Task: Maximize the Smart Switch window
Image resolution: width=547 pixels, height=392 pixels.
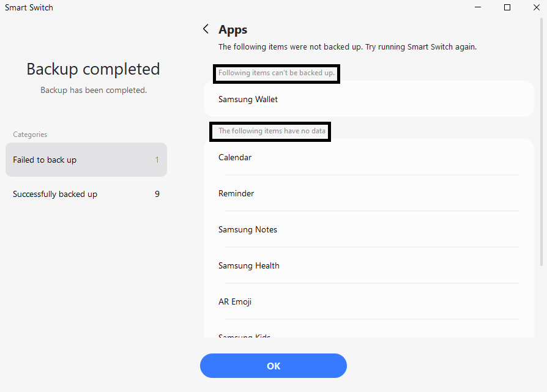Action: pos(507,7)
